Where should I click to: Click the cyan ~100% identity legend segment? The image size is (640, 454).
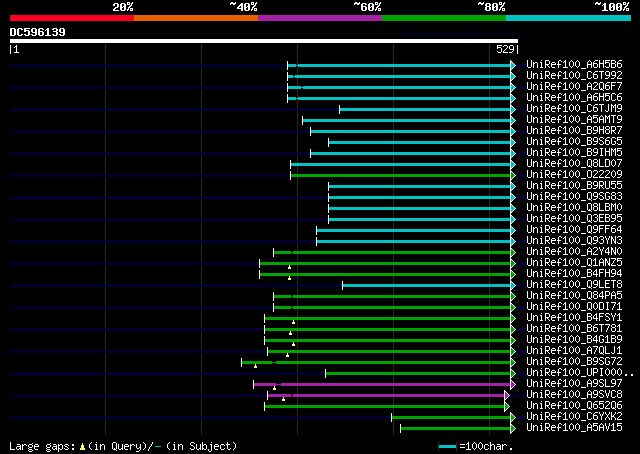pyautogui.click(x=569, y=18)
